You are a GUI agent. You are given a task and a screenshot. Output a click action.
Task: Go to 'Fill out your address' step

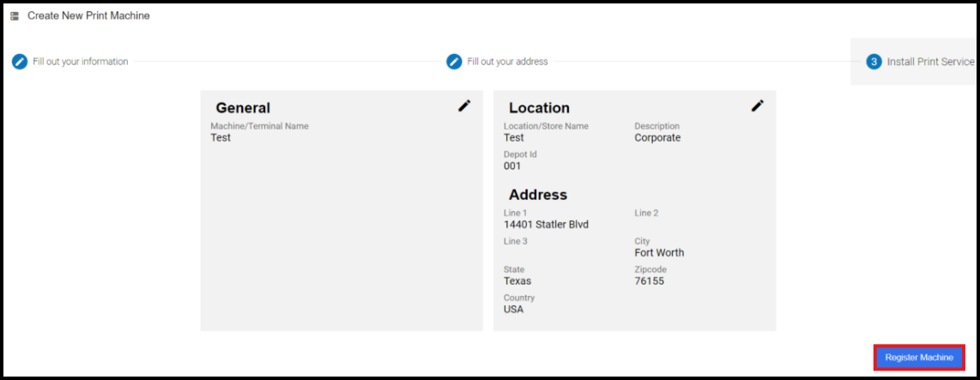pyautogui.click(x=507, y=62)
